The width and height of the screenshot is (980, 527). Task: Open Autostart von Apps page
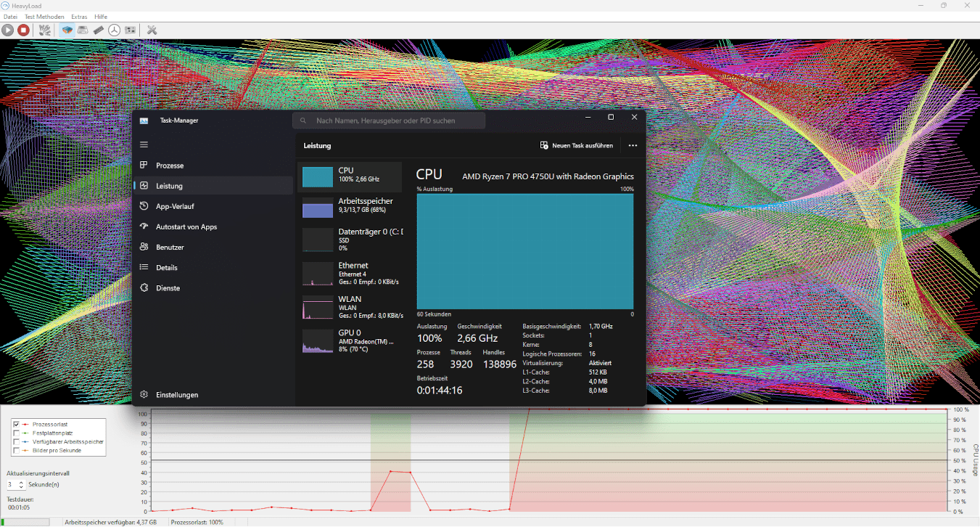click(x=213, y=226)
